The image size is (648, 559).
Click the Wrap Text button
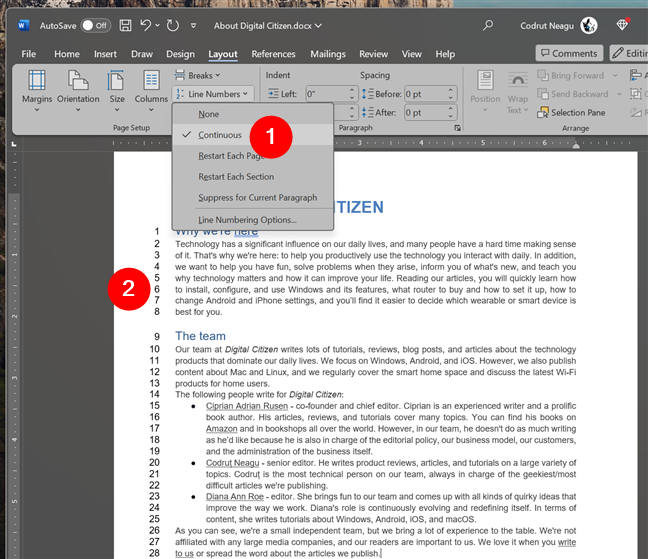(x=517, y=92)
